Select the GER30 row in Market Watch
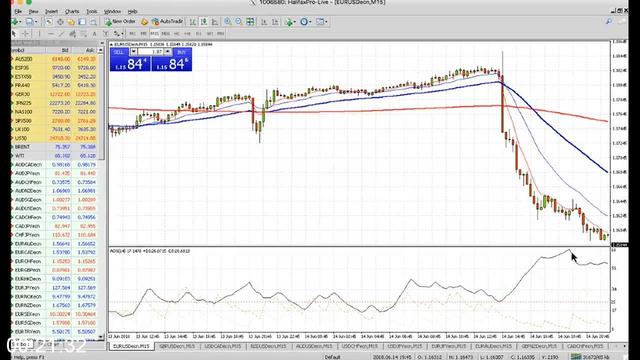The image size is (640, 360). (x=54, y=94)
